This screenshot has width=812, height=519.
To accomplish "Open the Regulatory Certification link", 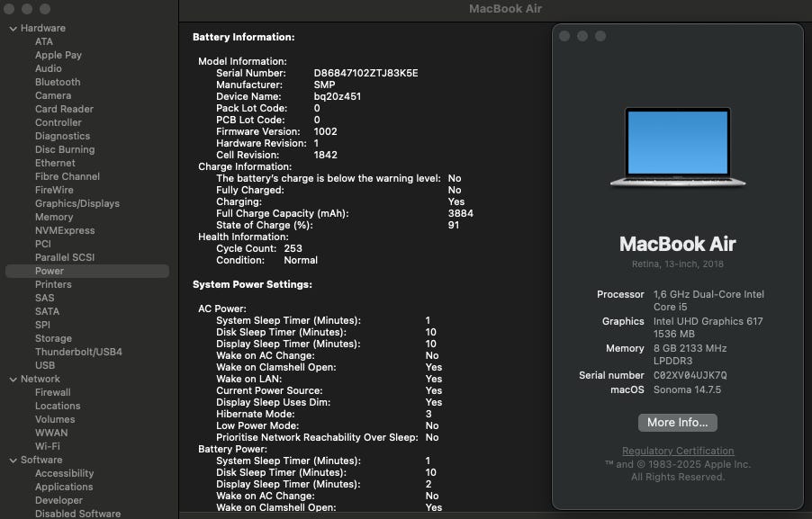I will click(x=678, y=451).
